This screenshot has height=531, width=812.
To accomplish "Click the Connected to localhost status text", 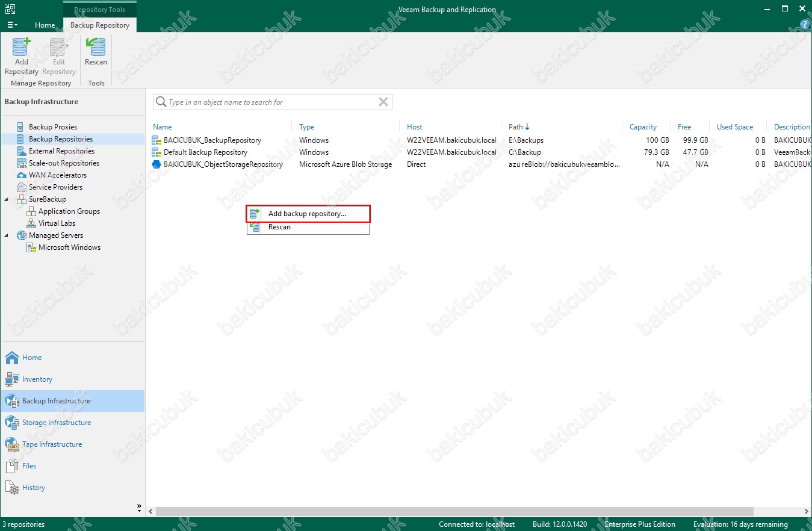I will (x=477, y=524).
